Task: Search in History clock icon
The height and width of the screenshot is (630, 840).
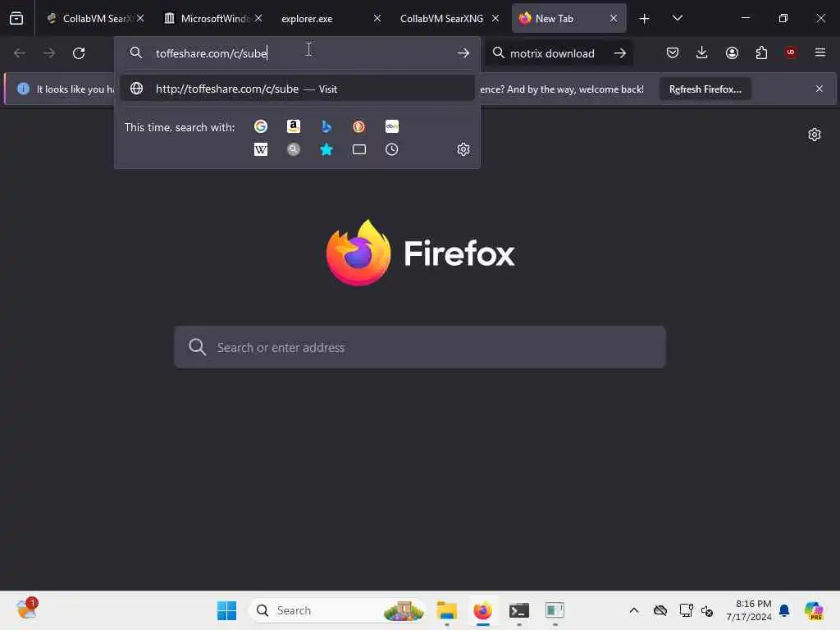Action: coord(391,149)
